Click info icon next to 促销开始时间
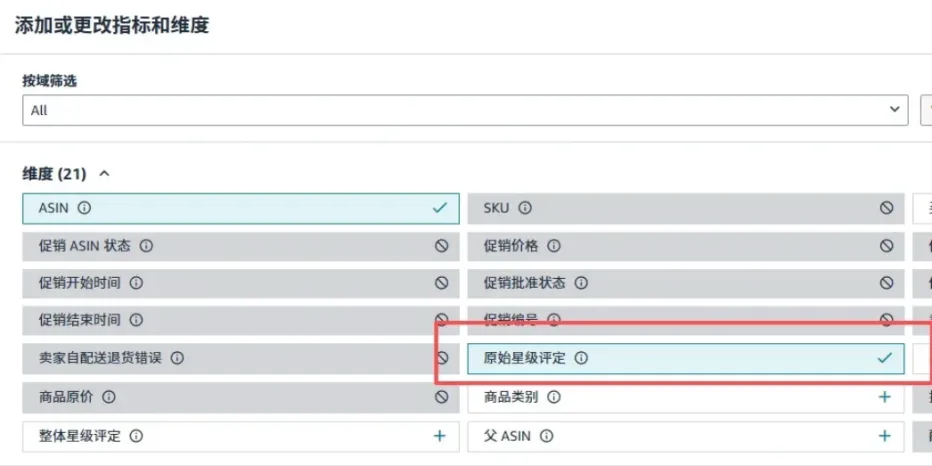The image size is (932, 466). tap(136, 283)
